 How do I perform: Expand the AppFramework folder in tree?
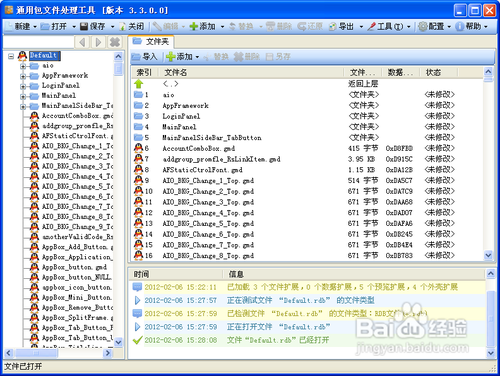click(23, 76)
